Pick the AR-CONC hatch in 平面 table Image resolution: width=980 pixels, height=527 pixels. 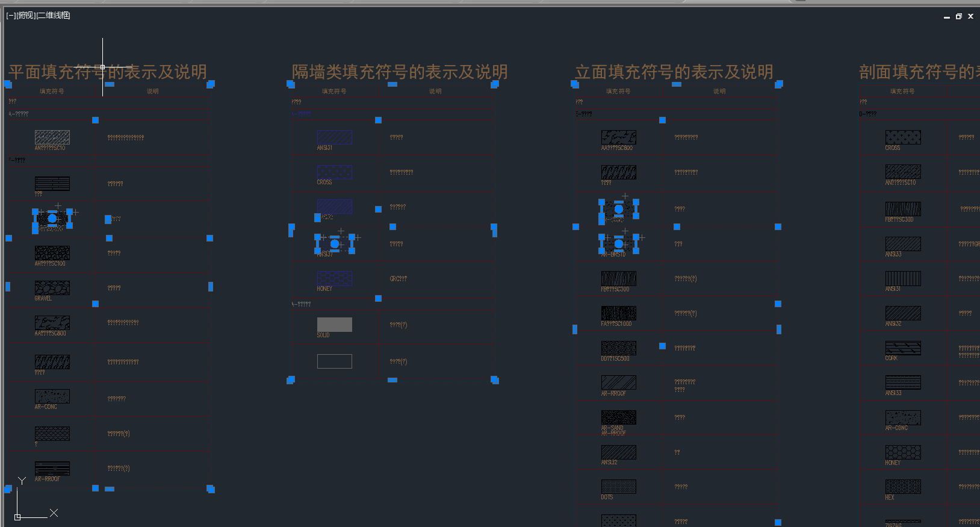[52, 396]
